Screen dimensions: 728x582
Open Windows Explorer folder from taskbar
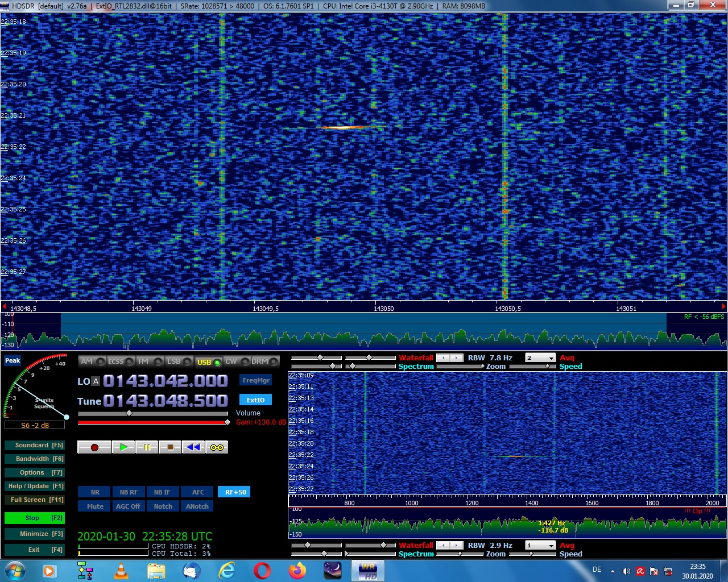click(x=156, y=571)
